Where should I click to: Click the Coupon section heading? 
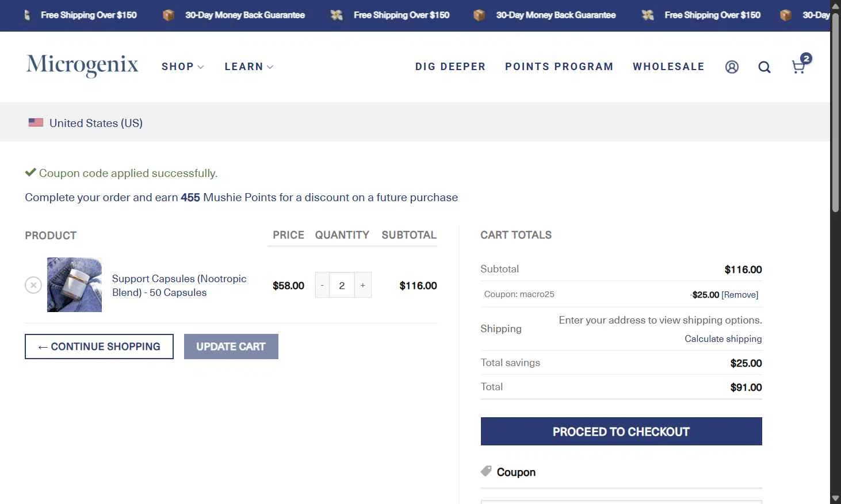pyautogui.click(x=516, y=472)
